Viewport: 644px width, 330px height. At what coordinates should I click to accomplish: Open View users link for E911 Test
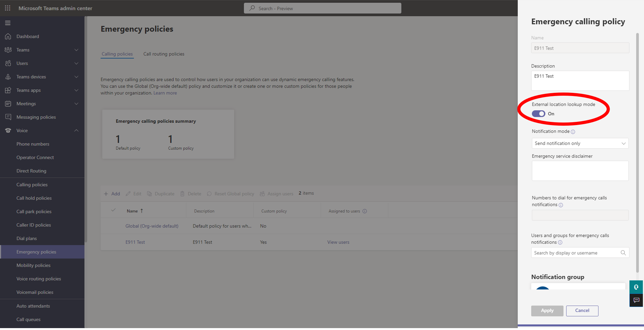338,242
